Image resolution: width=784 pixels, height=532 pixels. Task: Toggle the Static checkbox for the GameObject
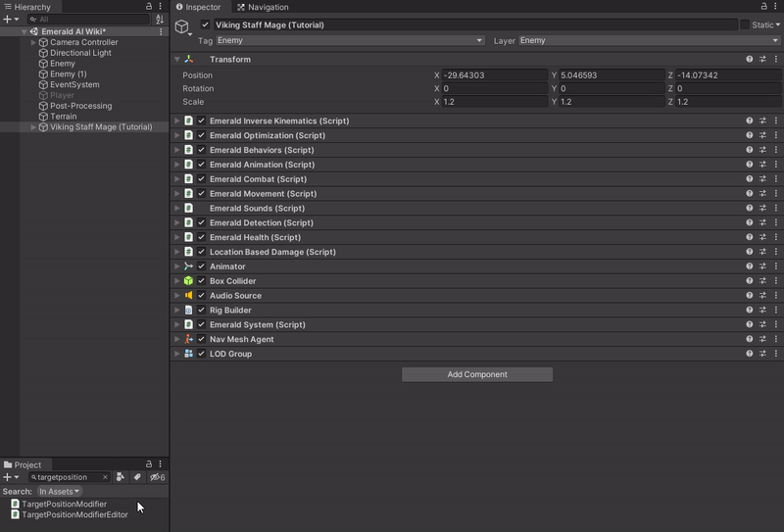click(x=745, y=24)
